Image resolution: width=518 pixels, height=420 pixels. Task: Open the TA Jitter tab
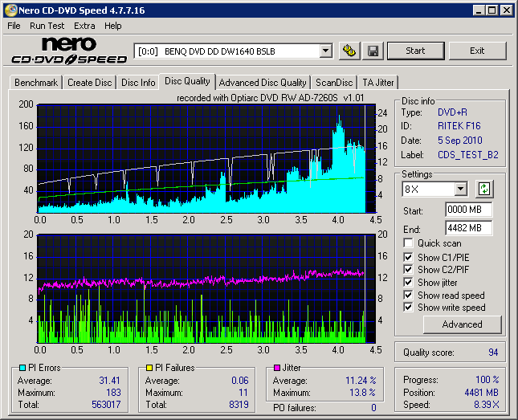point(377,82)
